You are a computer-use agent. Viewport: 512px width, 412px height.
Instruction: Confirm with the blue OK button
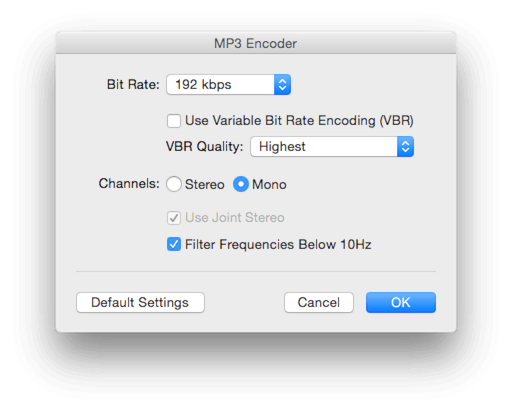(x=401, y=303)
